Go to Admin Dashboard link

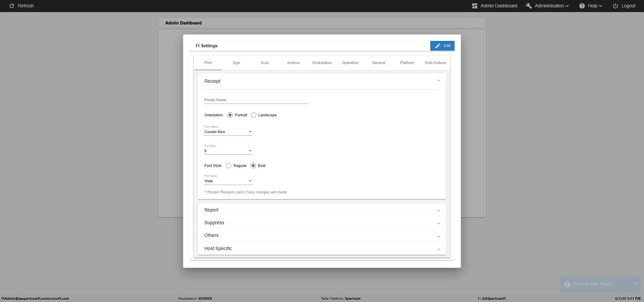pos(495,6)
